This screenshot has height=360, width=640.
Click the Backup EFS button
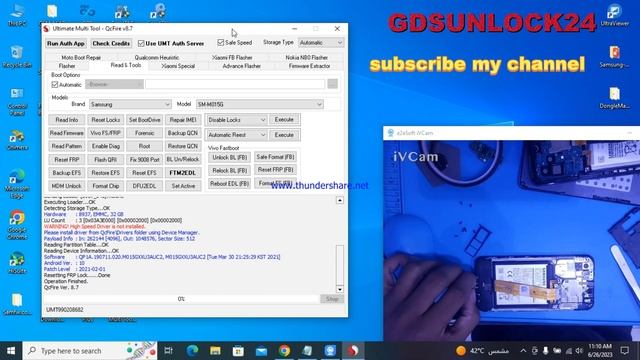click(x=67, y=173)
